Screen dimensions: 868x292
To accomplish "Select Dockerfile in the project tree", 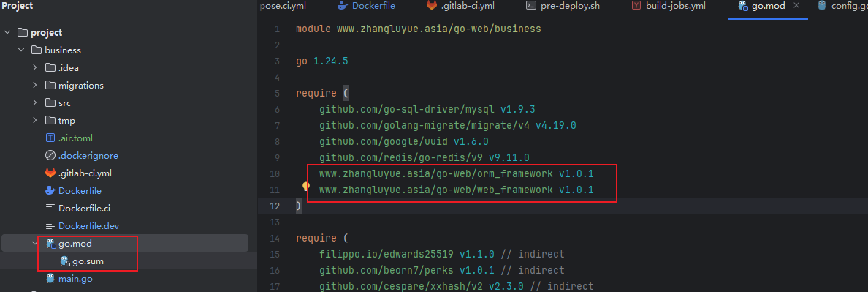I will point(80,190).
